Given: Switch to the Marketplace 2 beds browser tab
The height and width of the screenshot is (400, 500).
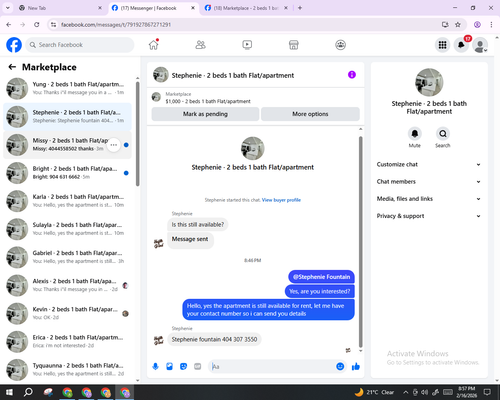Looking at the screenshot, I should pyautogui.click(x=245, y=8).
